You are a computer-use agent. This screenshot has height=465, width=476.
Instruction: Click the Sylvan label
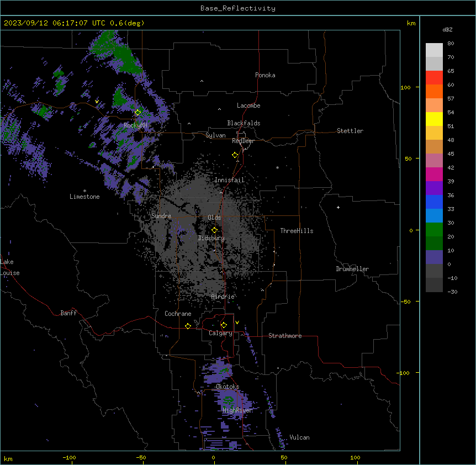pos(215,135)
